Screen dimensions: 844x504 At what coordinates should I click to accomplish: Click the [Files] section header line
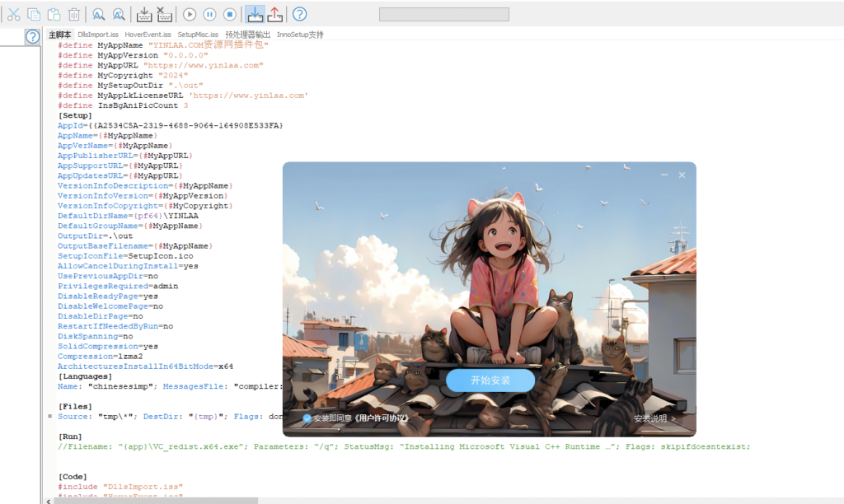click(75, 407)
